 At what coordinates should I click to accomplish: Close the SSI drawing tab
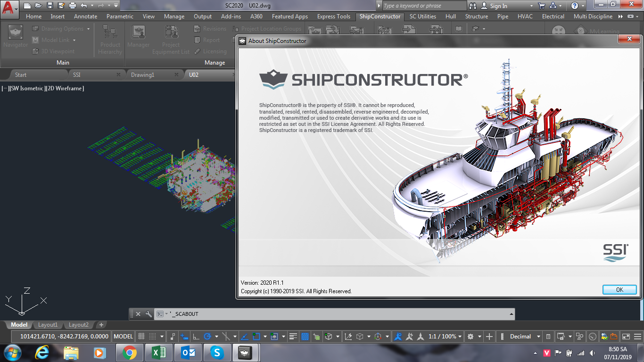118,75
